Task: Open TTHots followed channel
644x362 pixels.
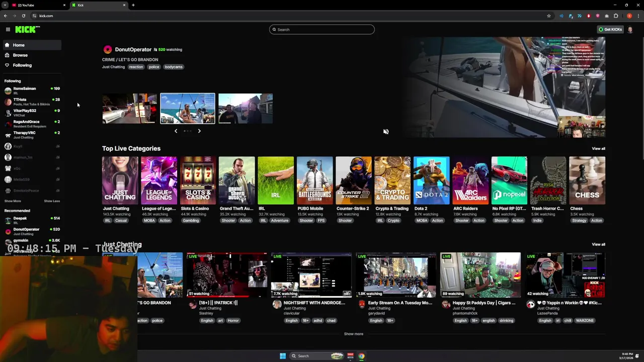Action: [32, 102]
